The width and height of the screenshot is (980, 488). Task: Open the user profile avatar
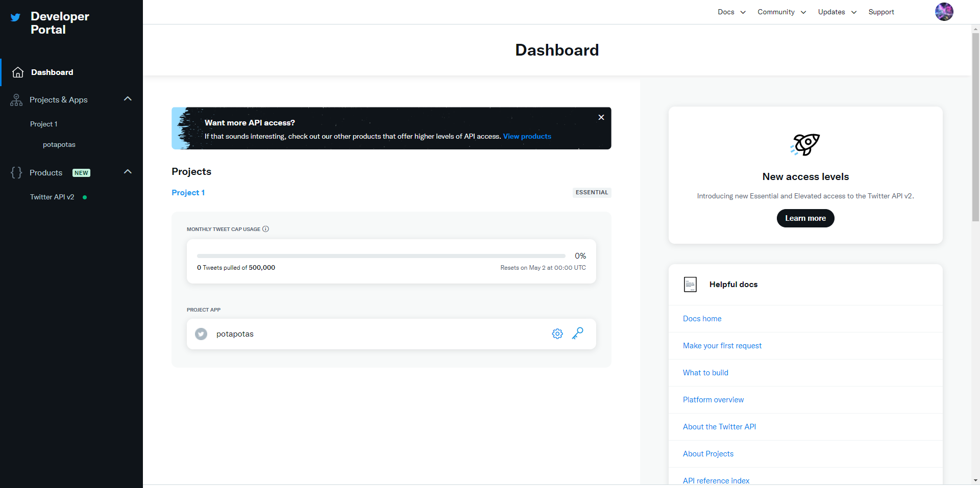[944, 12]
